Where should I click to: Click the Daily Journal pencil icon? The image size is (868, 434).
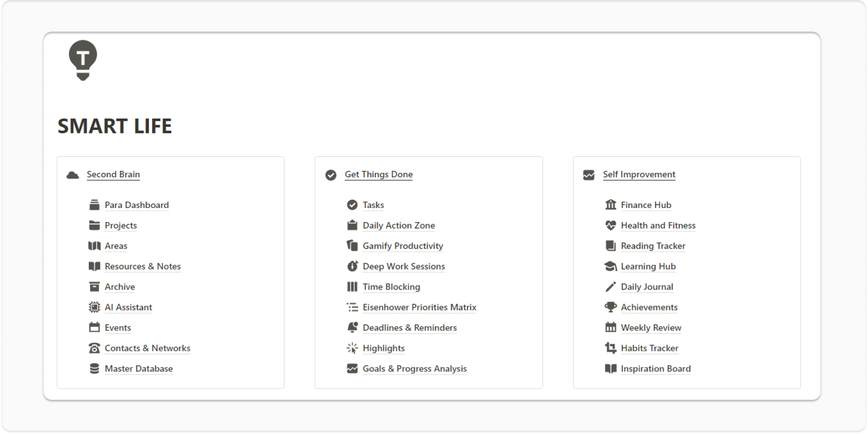(611, 287)
